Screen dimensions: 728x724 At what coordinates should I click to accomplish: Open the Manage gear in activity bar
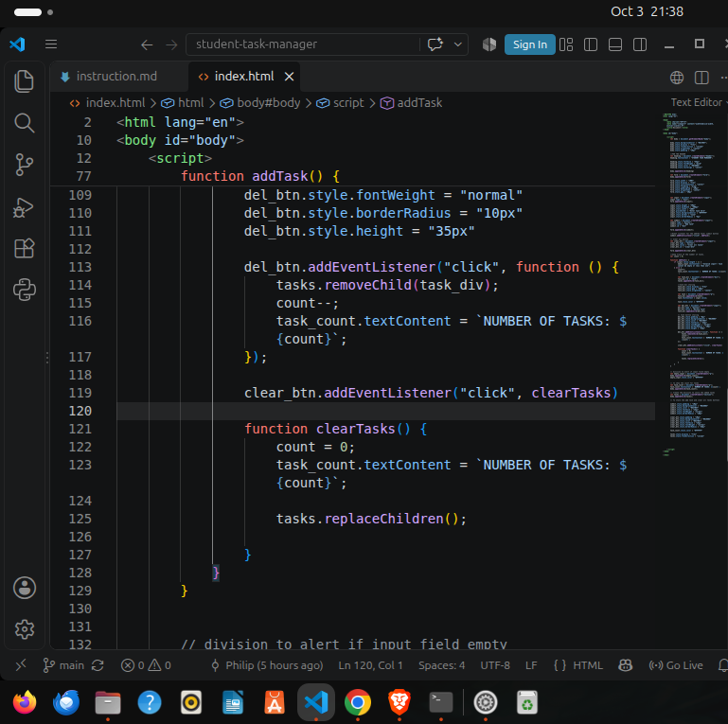[x=25, y=629]
